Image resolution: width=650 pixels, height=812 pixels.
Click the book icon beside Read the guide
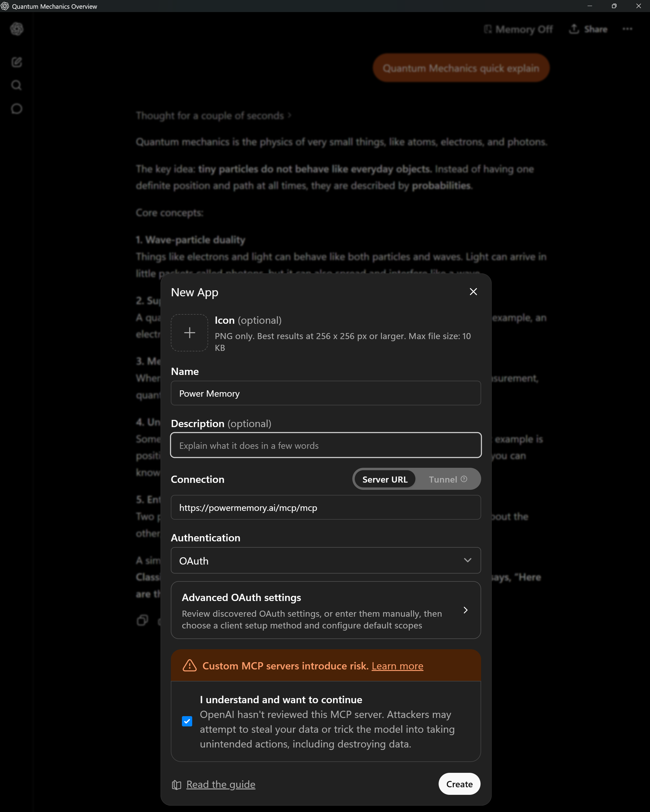tap(177, 785)
